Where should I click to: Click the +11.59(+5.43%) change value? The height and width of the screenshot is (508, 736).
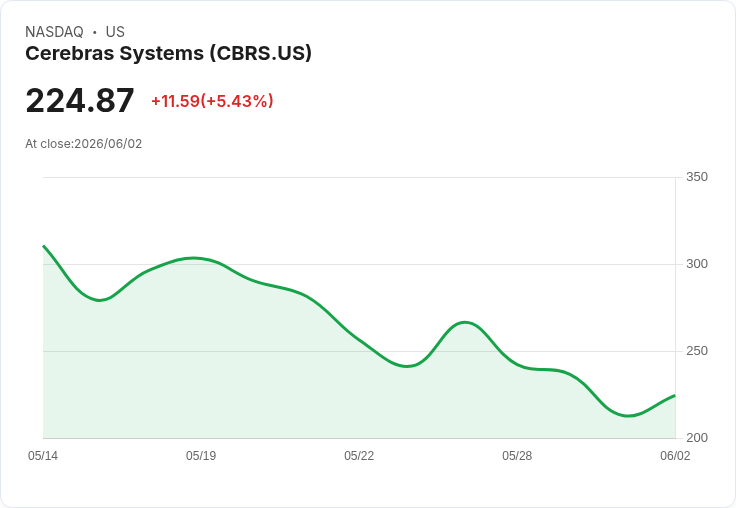(x=212, y=101)
